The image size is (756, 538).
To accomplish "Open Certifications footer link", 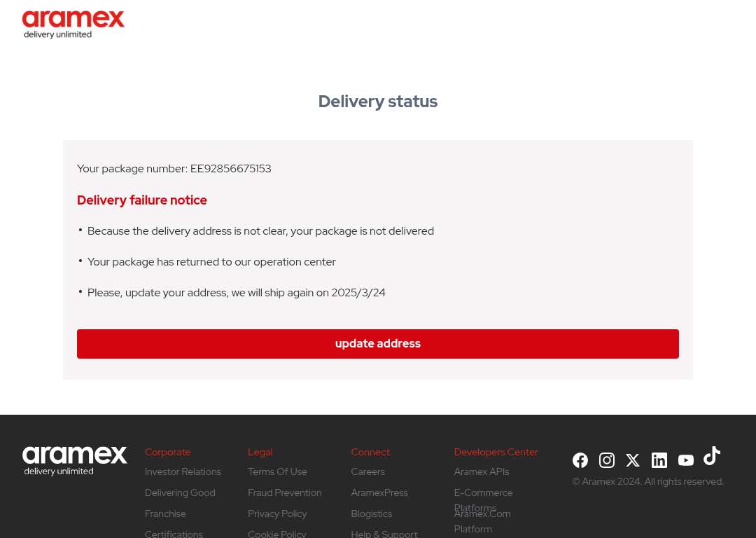I will pyautogui.click(x=174, y=534).
